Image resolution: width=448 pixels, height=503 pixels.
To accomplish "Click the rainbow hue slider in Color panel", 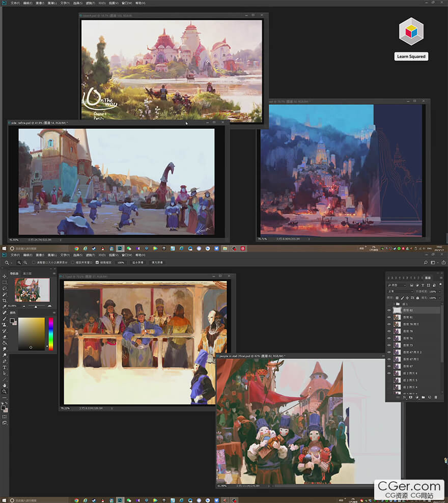I will click(51, 334).
